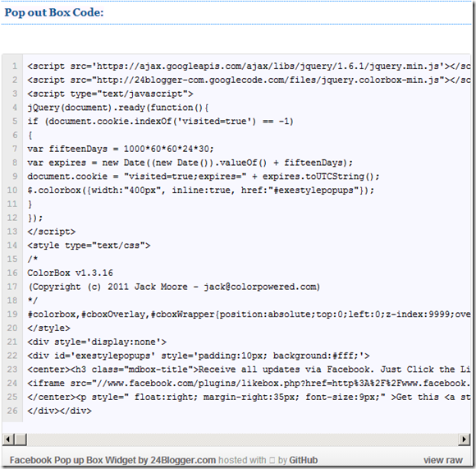Click the Copyright 2011 Jack Moore line
476x469 pixels.
(x=174, y=287)
